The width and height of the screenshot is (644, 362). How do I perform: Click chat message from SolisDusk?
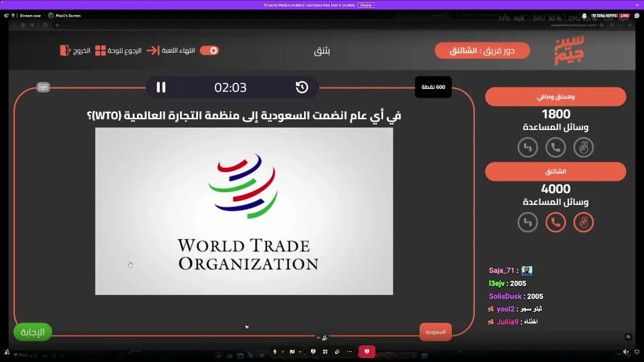pos(516,297)
